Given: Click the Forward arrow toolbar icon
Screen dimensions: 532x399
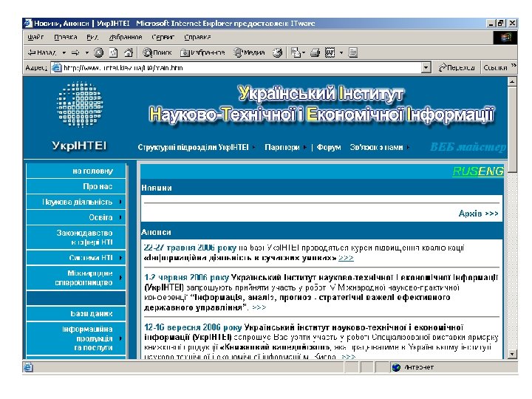Looking at the screenshot, I should (x=75, y=52).
